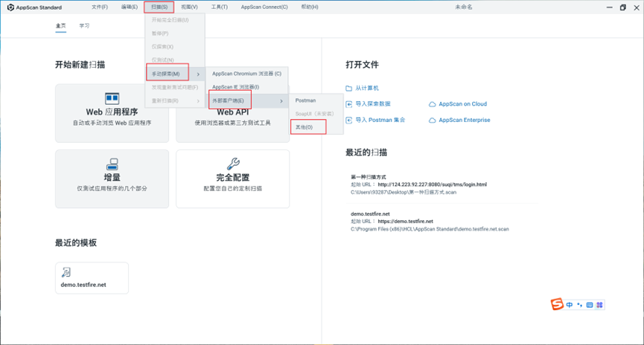The width and height of the screenshot is (644, 345).
Task: Click the 导入 Postman 集合 icon
Action: point(348,120)
